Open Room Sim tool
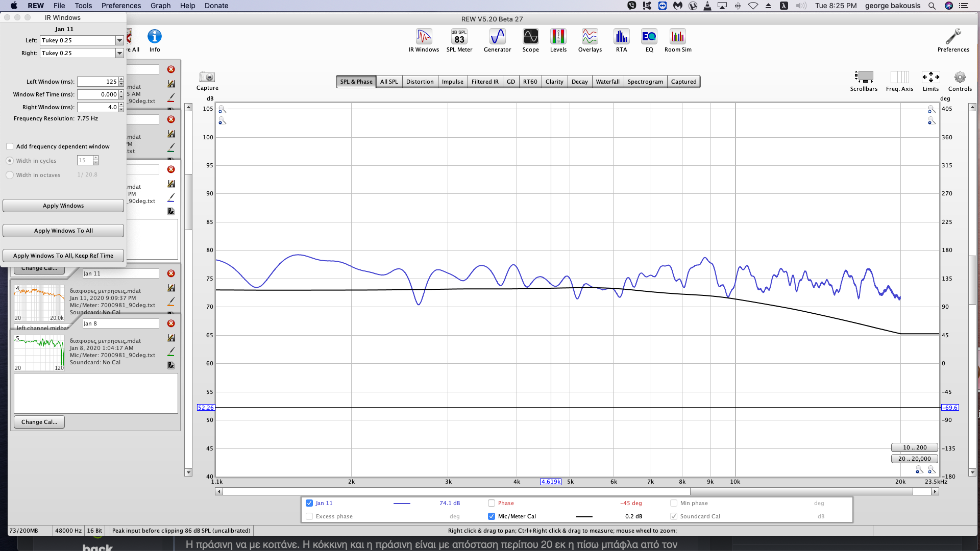This screenshot has width=980, height=551. coord(678,40)
